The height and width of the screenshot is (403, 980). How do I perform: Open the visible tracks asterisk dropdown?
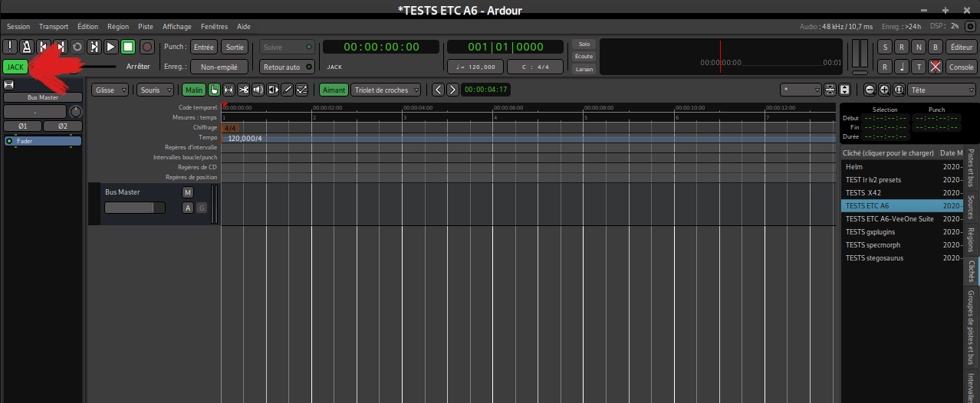click(x=801, y=90)
